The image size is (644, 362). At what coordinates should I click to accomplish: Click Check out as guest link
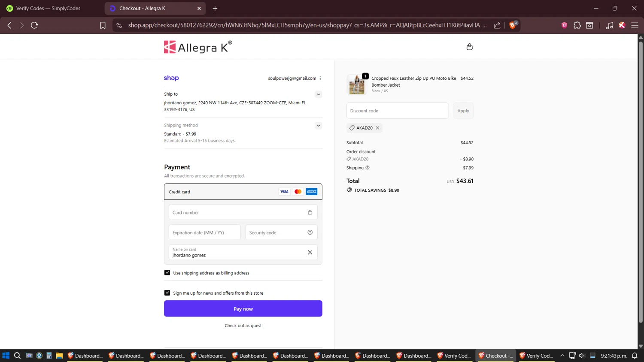243,326
